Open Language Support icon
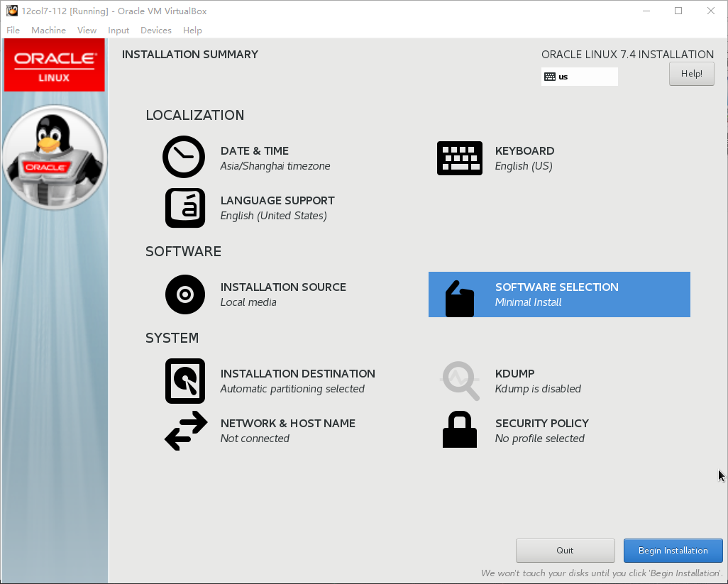Screen dimensions: 728x584 point(184,207)
